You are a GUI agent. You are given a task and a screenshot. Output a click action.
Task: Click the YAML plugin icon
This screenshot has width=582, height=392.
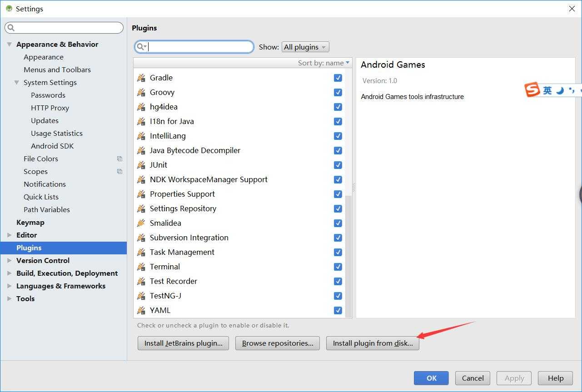141,310
